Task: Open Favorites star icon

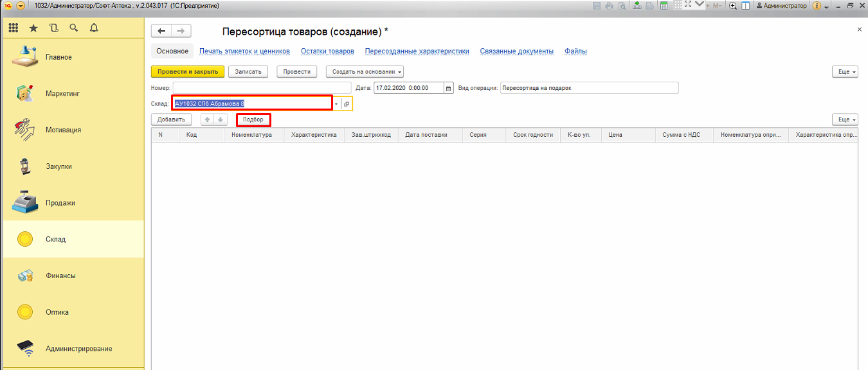Action: click(33, 28)
